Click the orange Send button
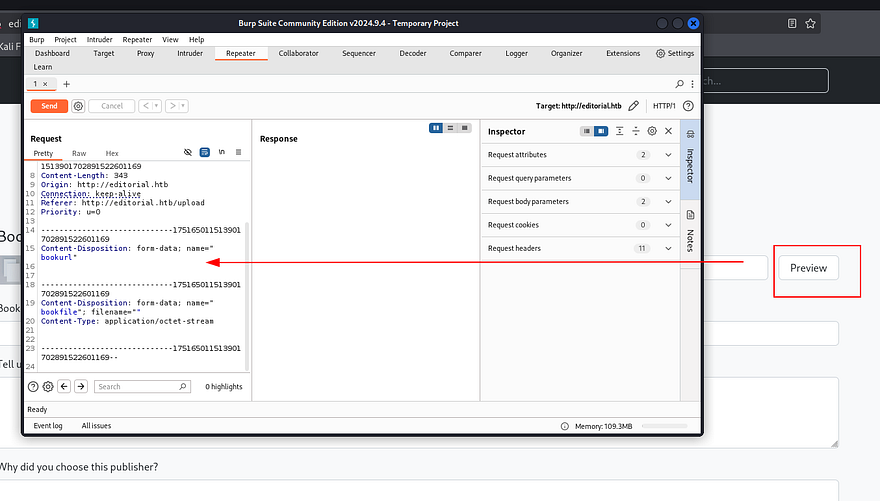 click(49, 106)
